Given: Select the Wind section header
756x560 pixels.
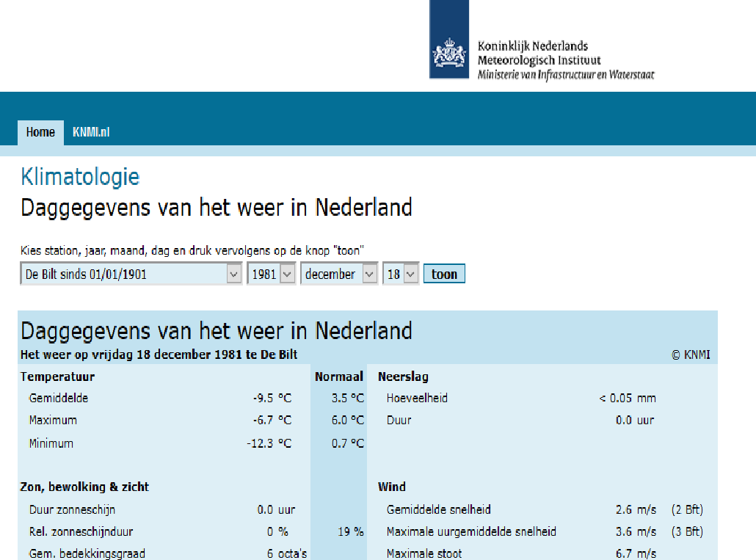Looking at the screenshot, I should (x=391, y=487).
